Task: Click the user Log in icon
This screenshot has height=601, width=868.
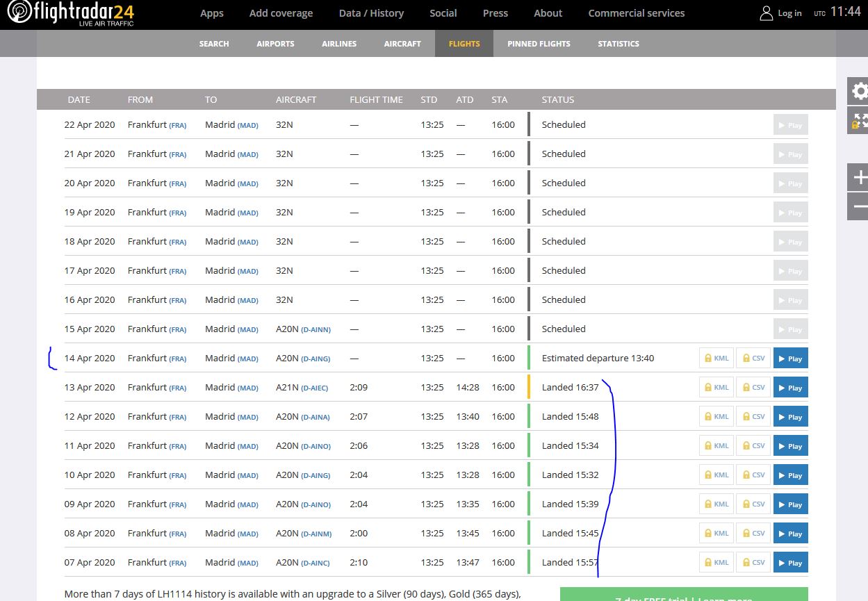Action: [766, 13]
